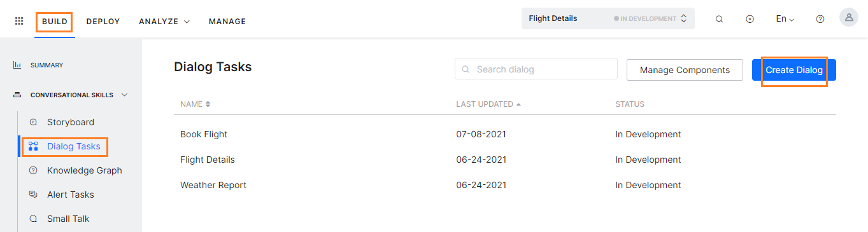Viewport: 868px width, 232px height.
Task: Switch to the Manage tab
Action: point(227,22)
